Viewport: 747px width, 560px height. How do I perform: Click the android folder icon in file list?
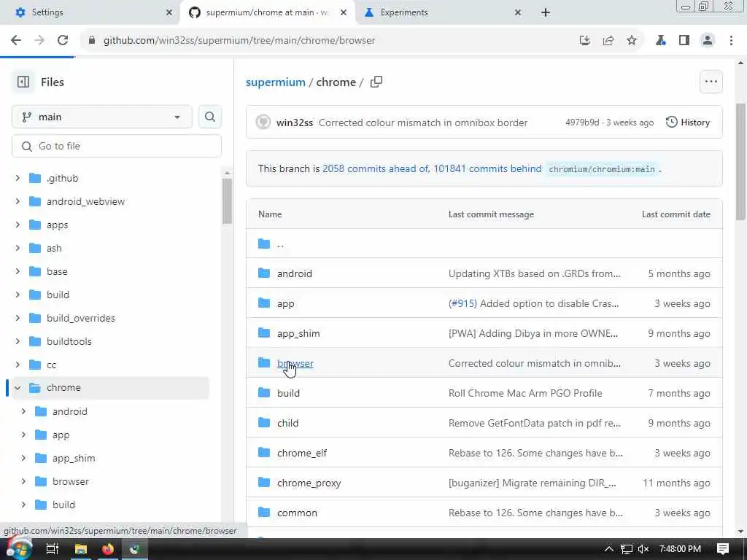click(x=264, y=273)
